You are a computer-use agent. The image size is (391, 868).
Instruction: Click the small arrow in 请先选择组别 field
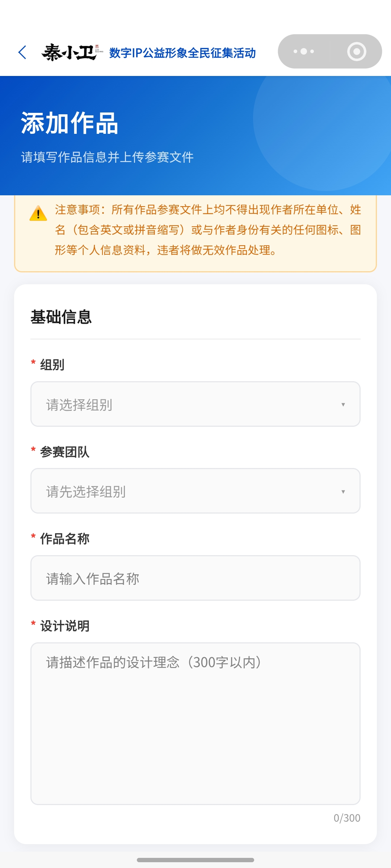click(x=343, y=492)
